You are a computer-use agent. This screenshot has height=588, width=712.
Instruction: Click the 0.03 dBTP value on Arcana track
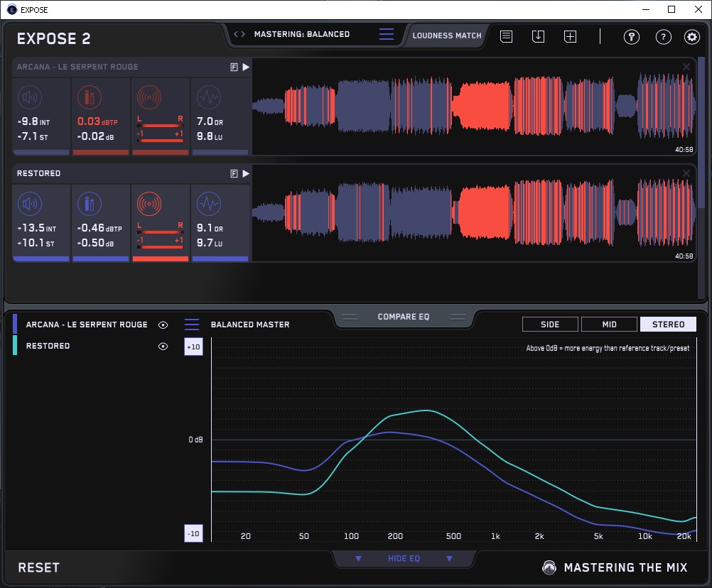[x=97, y=121]
